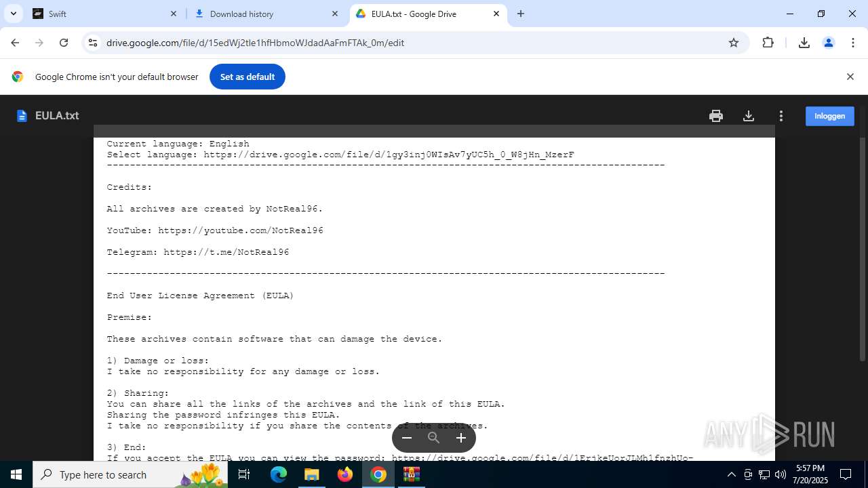868x488 pixels.
Task: Select the EULA.txt - Google Drive tab
Action: pos(429,14)
